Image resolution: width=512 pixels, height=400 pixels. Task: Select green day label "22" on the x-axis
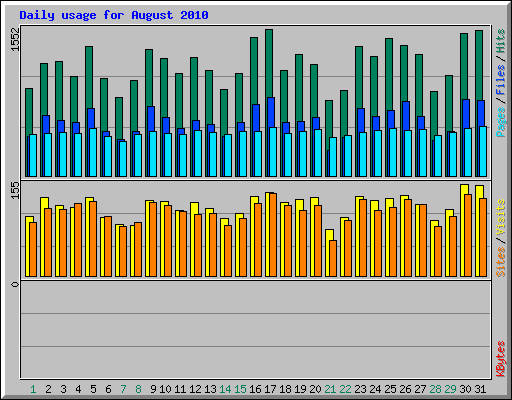click(345, 389)
